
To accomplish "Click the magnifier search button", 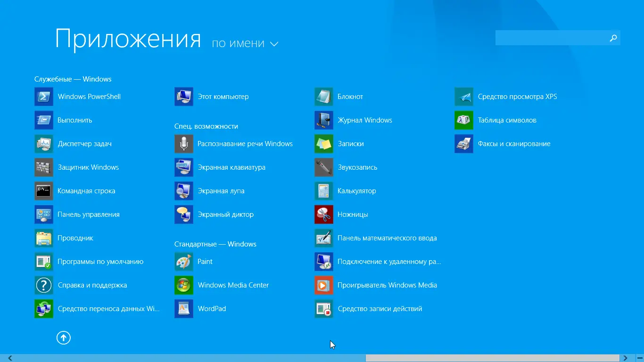I will pyautogui.click(x=613, y=38).
